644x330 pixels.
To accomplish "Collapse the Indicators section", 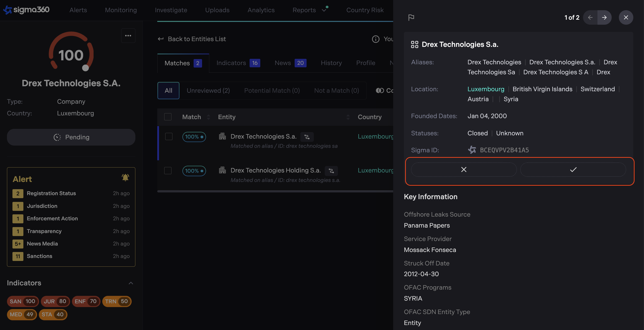I will [x=131, y=283].
